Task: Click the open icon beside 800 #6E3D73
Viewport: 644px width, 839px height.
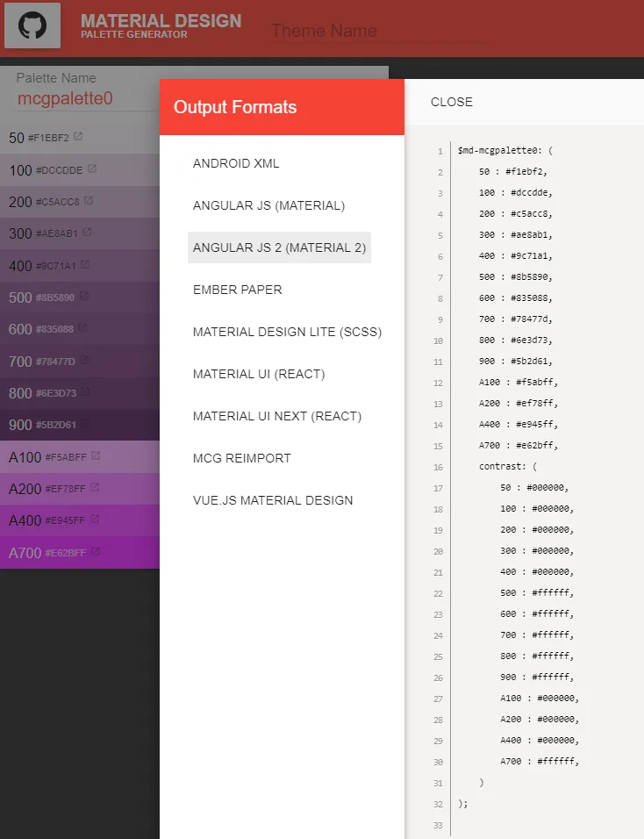Action: tap(85, 391)
